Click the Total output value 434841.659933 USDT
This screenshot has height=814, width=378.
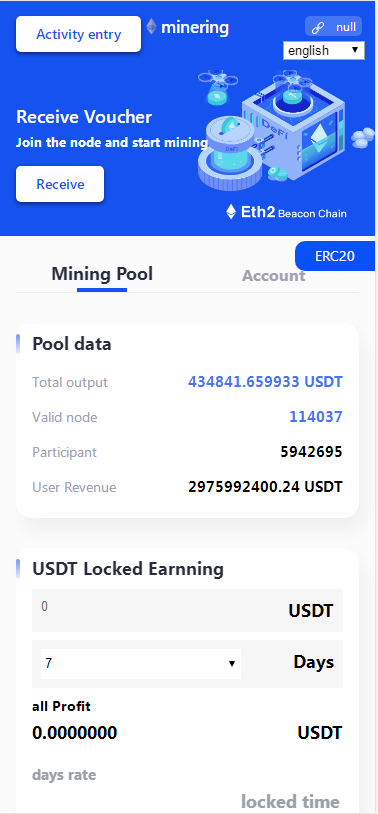(265, 382)
